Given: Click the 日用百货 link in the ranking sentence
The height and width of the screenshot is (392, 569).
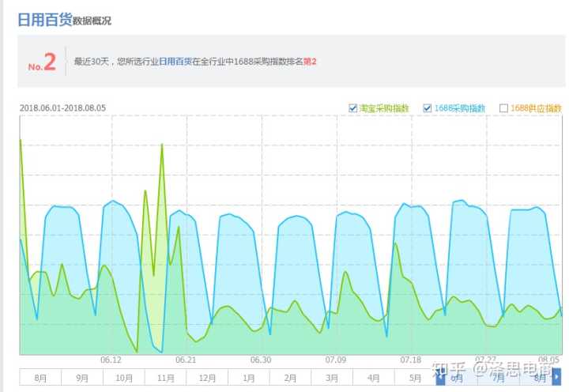Looking at the screenshot, I should tap(175, 61).
